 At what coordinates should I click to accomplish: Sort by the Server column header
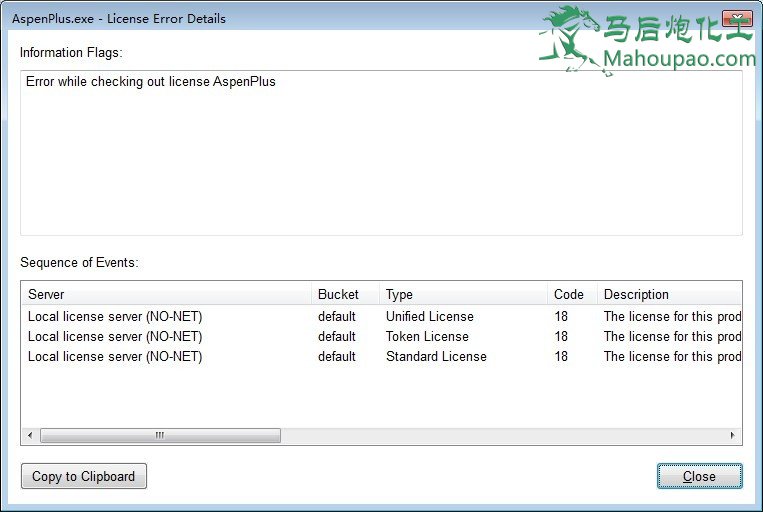click(x=165, y=294)
